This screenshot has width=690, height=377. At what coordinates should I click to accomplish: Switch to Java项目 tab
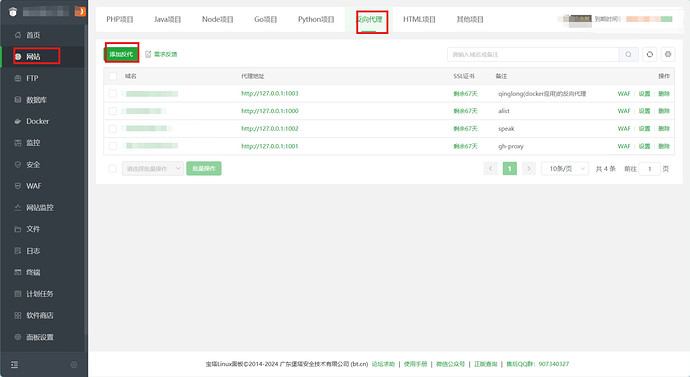(167, 19)
